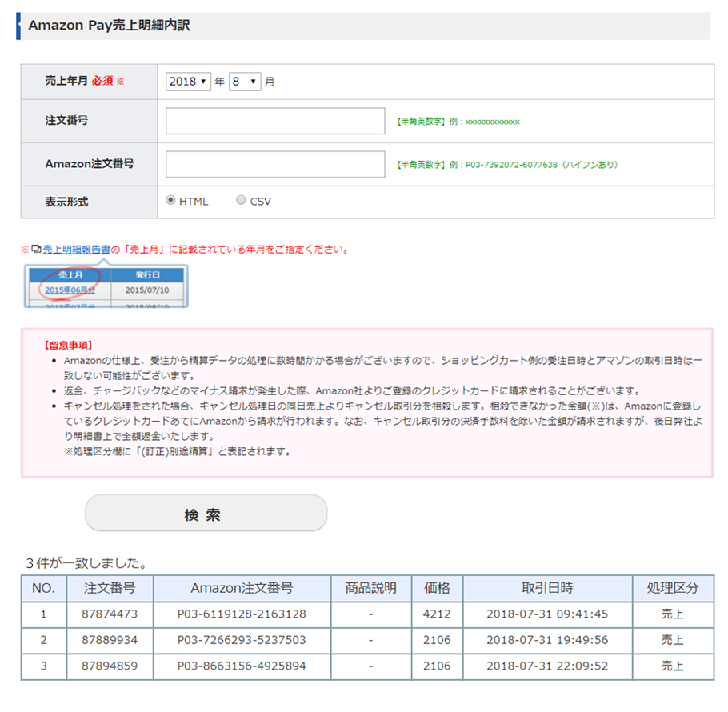Viewport: 728px width, 712px height.
Task: Click Amazon order P03-7266293-5237503
Action: coord(242,641)
